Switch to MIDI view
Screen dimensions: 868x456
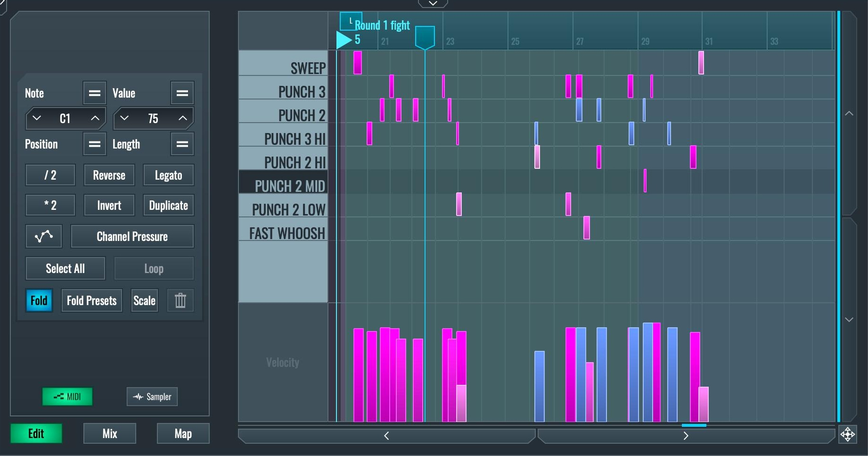coord(67,397)
